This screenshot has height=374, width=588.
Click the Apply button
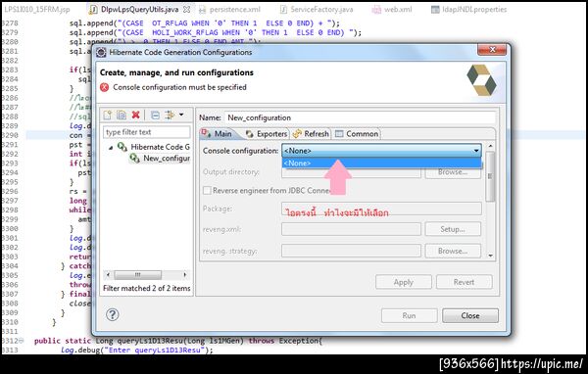coord(404,282)
